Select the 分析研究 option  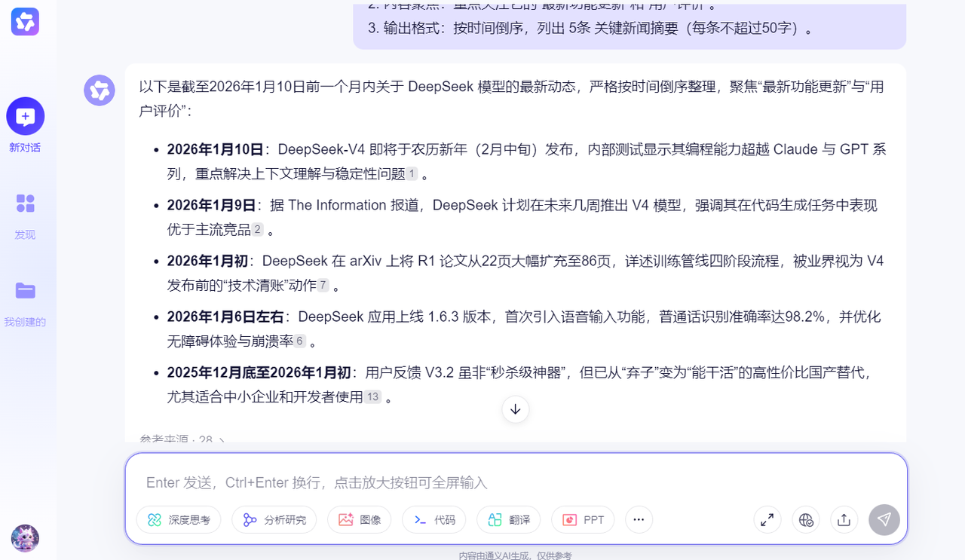click(274, 520)
